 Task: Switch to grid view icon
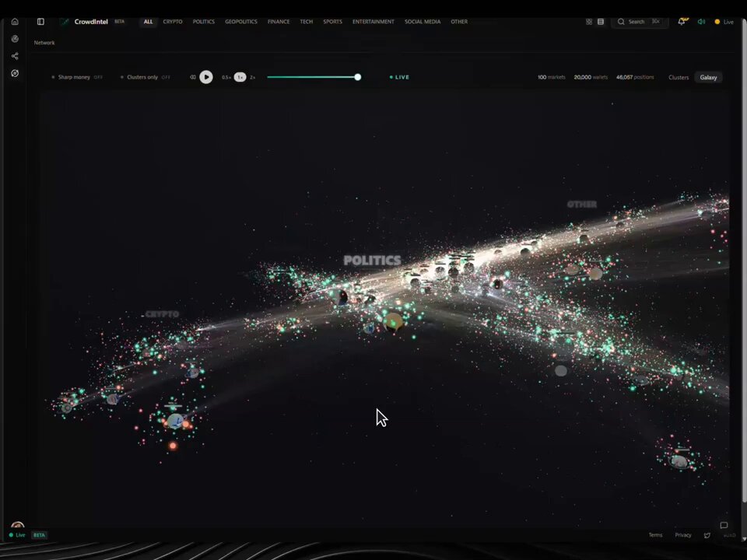click(x=589, y=22)
